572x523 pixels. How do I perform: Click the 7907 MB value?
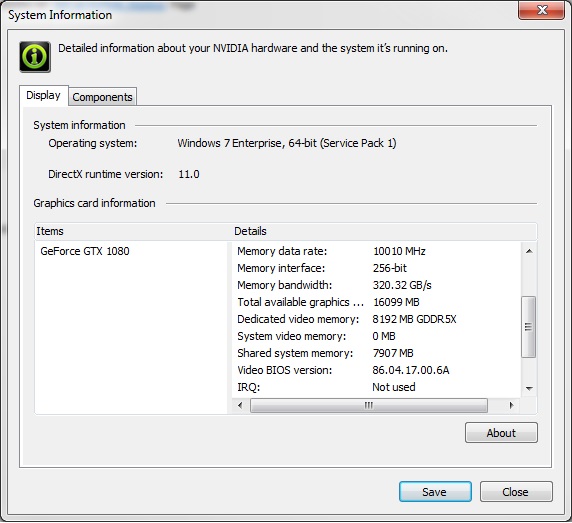(393, 353)
